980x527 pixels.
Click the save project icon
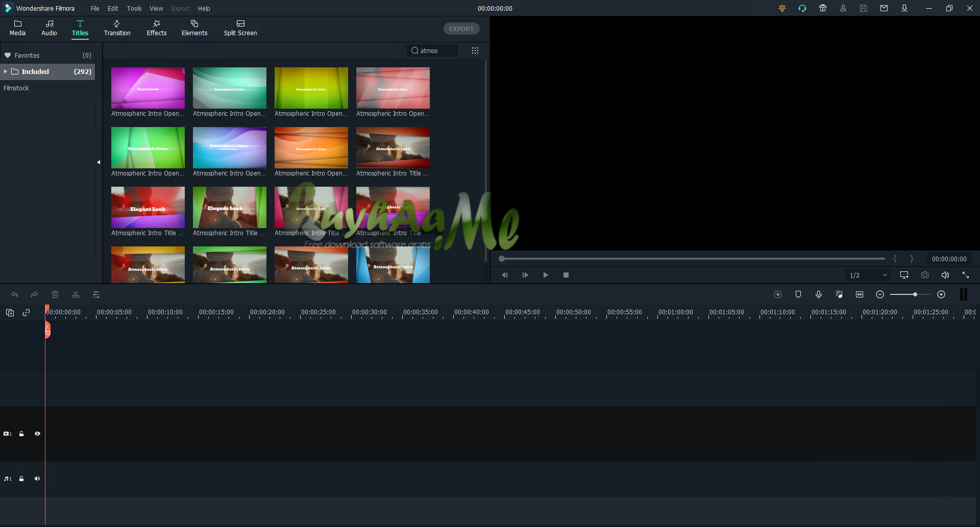pyautogui.click(x=864, y=8)
